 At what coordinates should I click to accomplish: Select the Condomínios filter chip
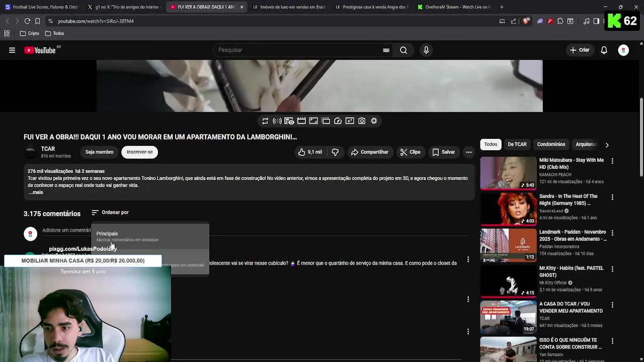click(551, 144)
